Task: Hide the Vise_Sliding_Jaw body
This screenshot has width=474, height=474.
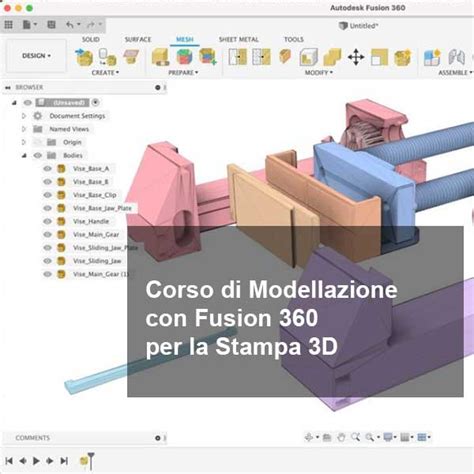Action: click(x=48, y=261)
